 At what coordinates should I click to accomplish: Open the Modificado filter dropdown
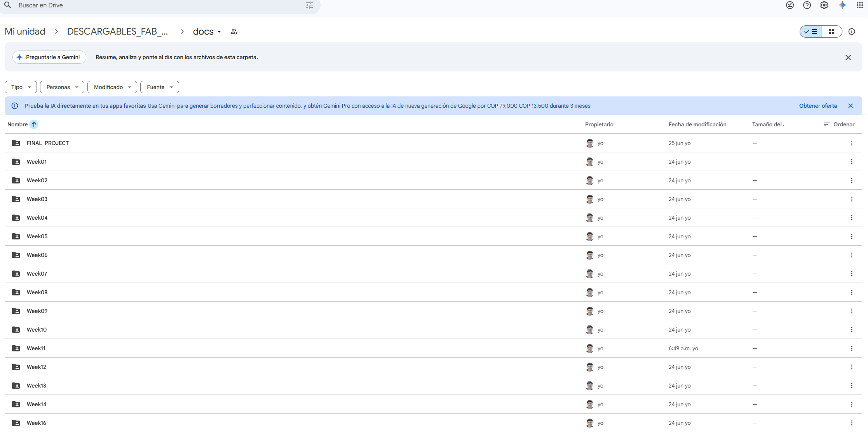point(112,87)
